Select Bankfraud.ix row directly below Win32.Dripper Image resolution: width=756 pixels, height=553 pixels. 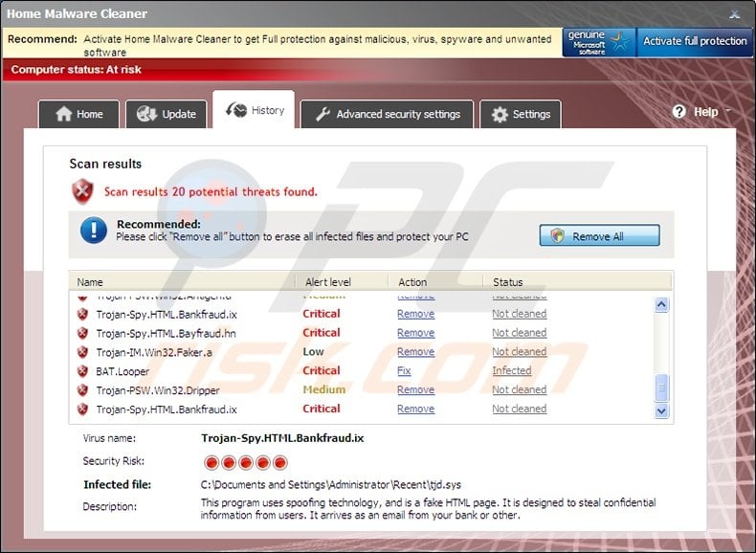coord(167,409)
